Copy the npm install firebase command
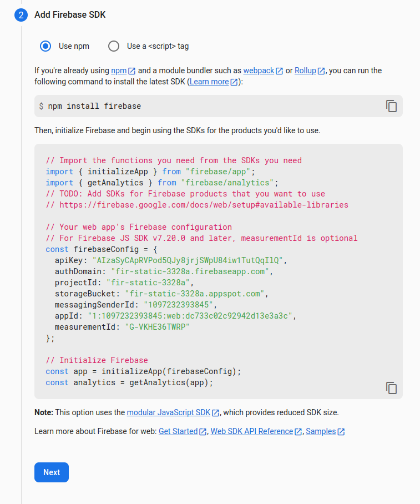Screen dimensions: 420x504 pyautogui.click(x=391, y=106)
